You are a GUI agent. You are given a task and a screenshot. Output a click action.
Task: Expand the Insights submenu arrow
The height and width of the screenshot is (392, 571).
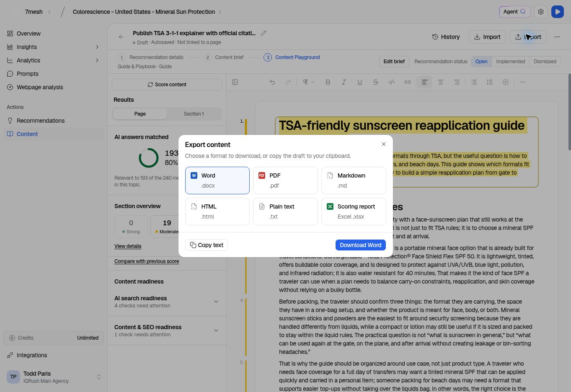pos(97,47)
